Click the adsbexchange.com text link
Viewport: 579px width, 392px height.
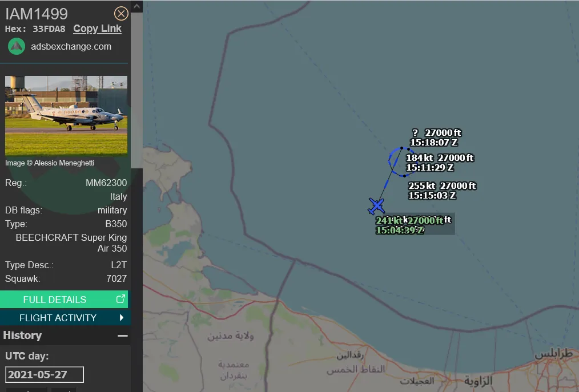(71, 47)
